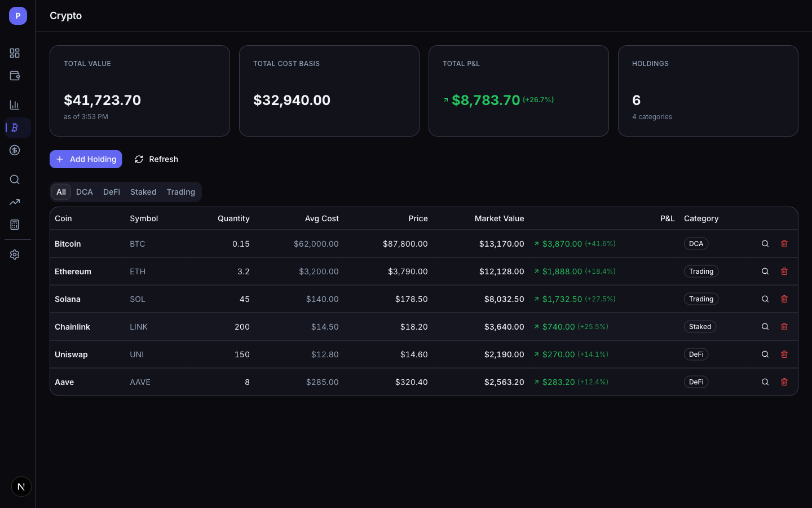Delete the Solana holding
The image size is (812, 508).
(784, 299)
